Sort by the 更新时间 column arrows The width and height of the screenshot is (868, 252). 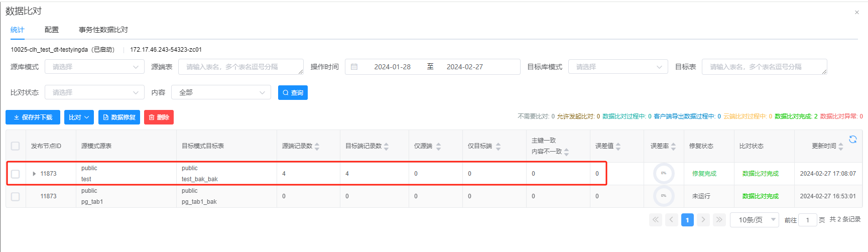[841, 146]
